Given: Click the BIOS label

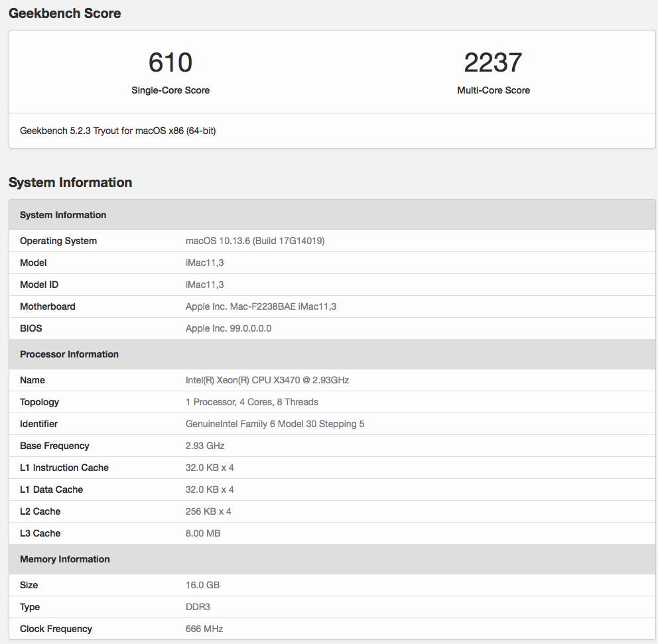Looking at the screenshot, I should coord(31,328).
